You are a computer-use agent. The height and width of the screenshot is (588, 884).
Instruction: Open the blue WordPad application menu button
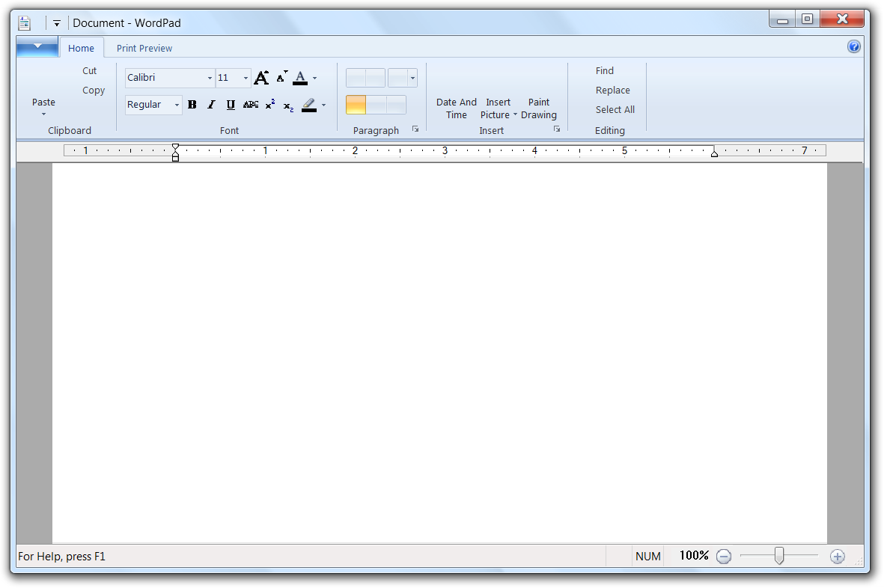pyautogui.click(x=37, y=46)
